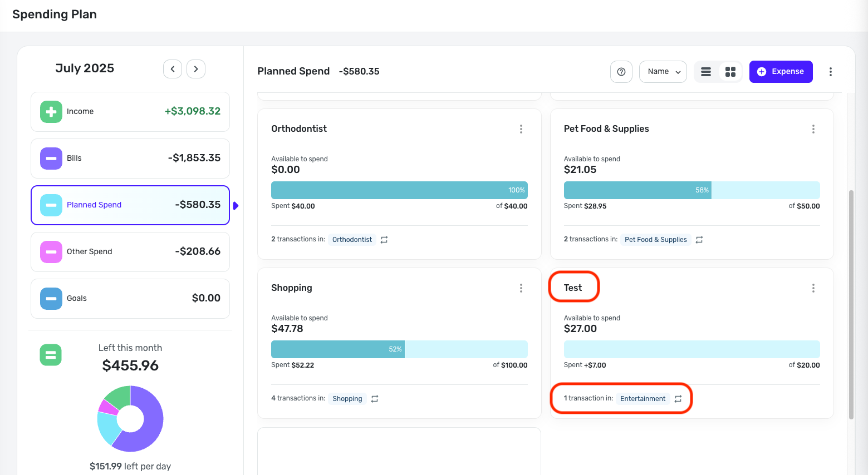
Task: Click the Pet Food & Supplies card title
Action: [x=606, y=129]
